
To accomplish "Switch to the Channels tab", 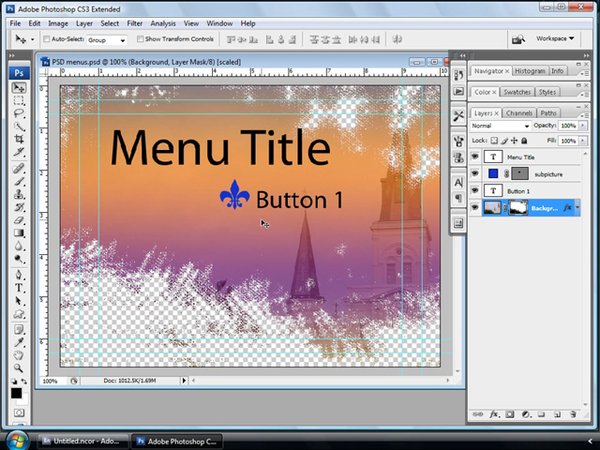I will (521, 113).
